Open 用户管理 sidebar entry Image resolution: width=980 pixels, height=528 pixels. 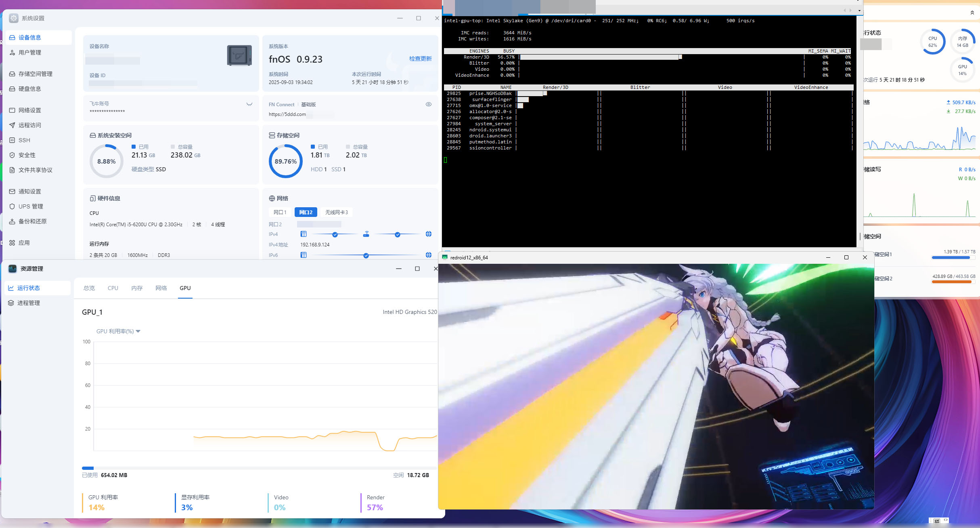pyautogui.click(x=29, y=53)
